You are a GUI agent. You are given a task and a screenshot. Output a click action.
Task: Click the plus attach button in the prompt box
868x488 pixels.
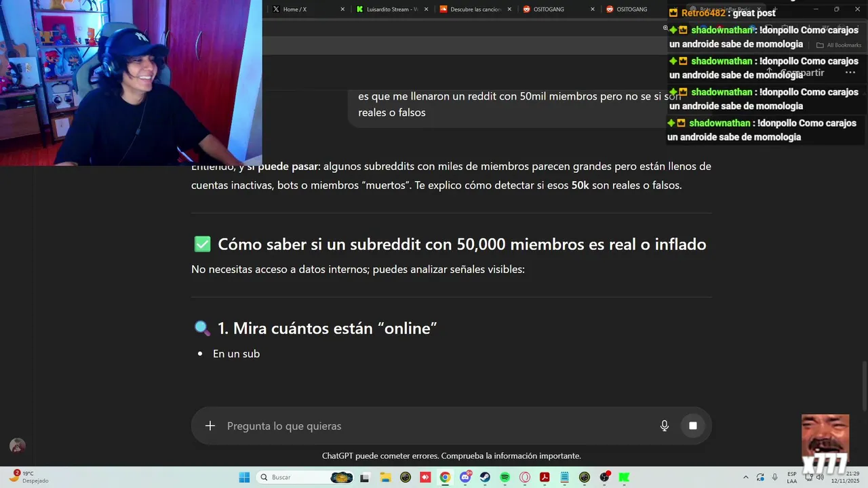(210, 426)
